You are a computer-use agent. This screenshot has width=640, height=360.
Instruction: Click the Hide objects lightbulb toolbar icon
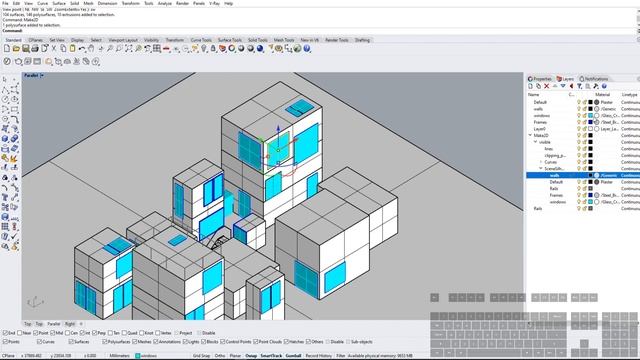(x=204, y=49)
